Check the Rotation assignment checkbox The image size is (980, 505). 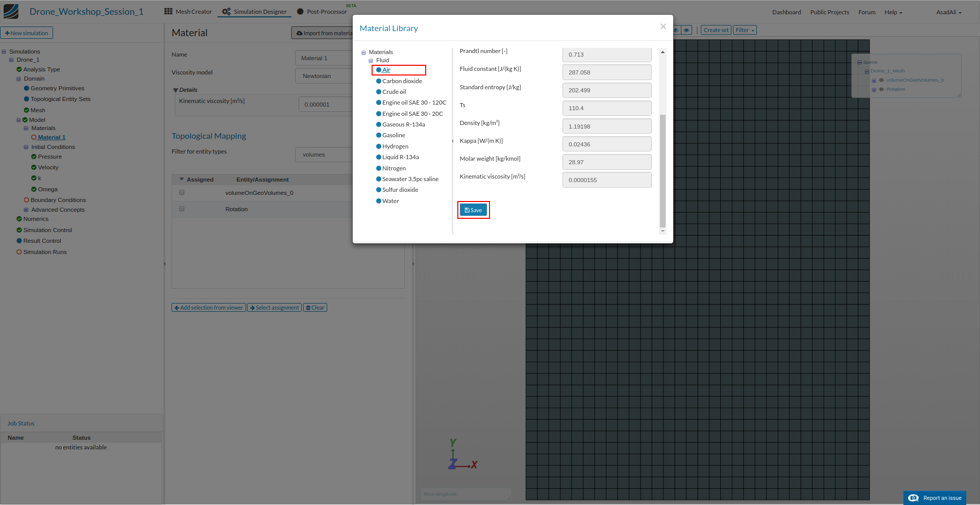182,209
